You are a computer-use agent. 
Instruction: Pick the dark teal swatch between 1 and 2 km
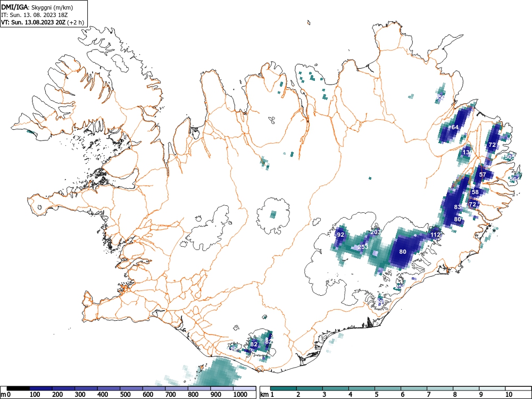click(x=284, y=388)
